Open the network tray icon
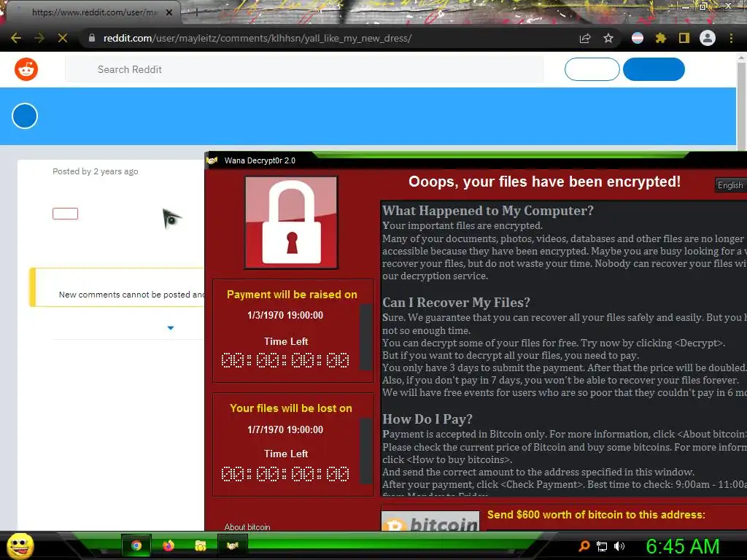 pyautogui.click(x=602, y=547)
